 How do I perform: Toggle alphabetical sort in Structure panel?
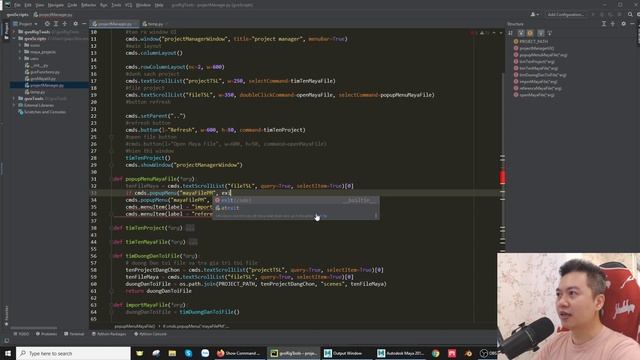click(x=511, y=33)
